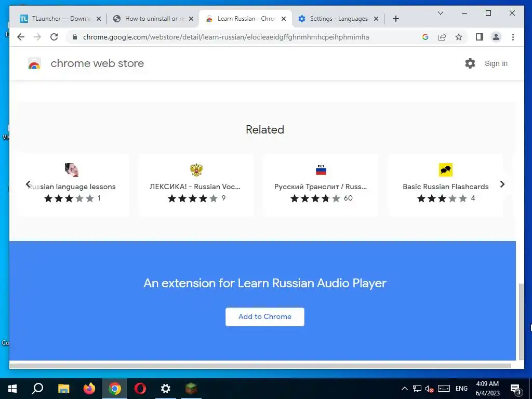This screenshot has width=532, height=399.
Task: Click the star rating of Basic Russian Flashcards
Action: (x=442, y=198)
